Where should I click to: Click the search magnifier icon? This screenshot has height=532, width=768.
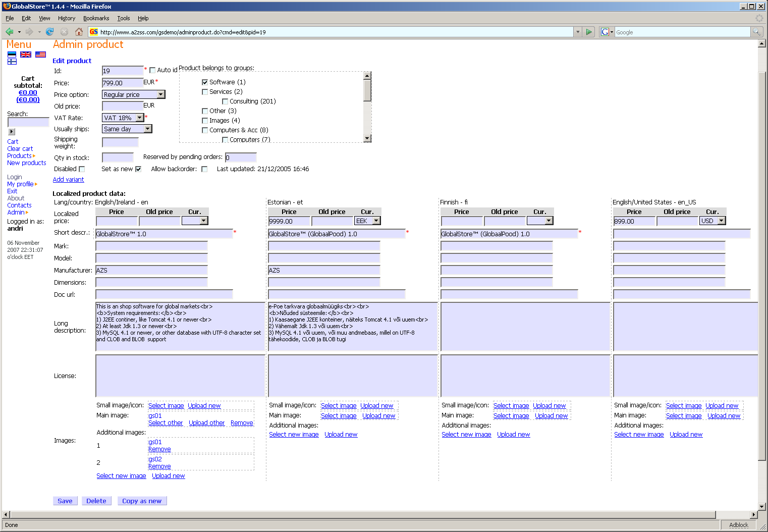pos(756,32)
